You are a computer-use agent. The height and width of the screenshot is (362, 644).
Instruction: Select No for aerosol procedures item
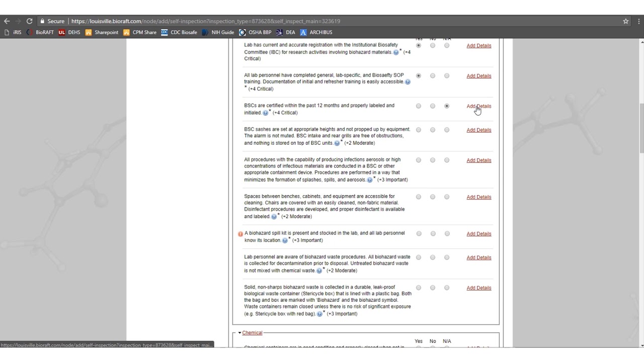coord(433,160)
